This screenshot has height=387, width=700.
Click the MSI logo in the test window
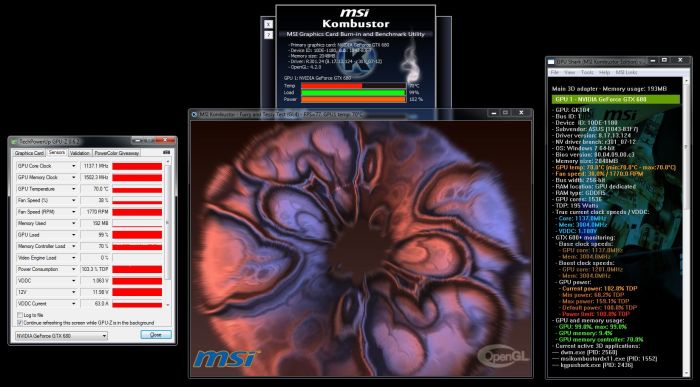(x=225, y=358)
